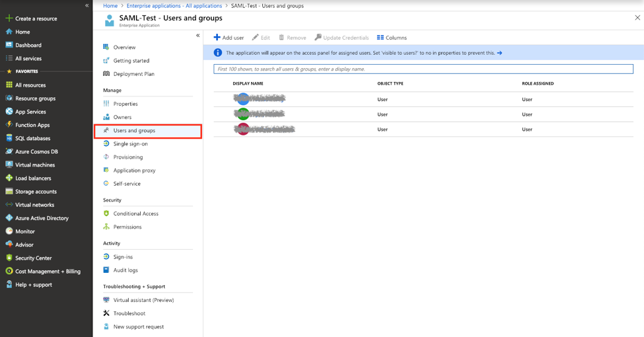644x337 pixels.
Task: Select the user row with green avatar
Action: [x=423, y=114]
